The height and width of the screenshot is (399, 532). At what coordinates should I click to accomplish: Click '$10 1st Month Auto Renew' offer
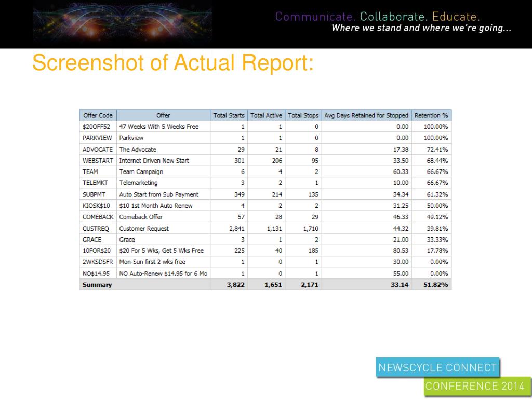[x=156, y=206]
